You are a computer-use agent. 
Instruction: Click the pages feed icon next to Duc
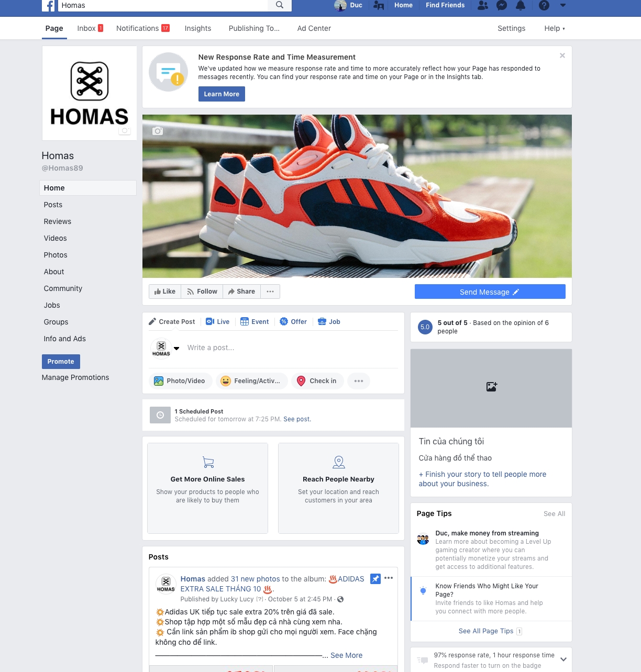point(379,5)
